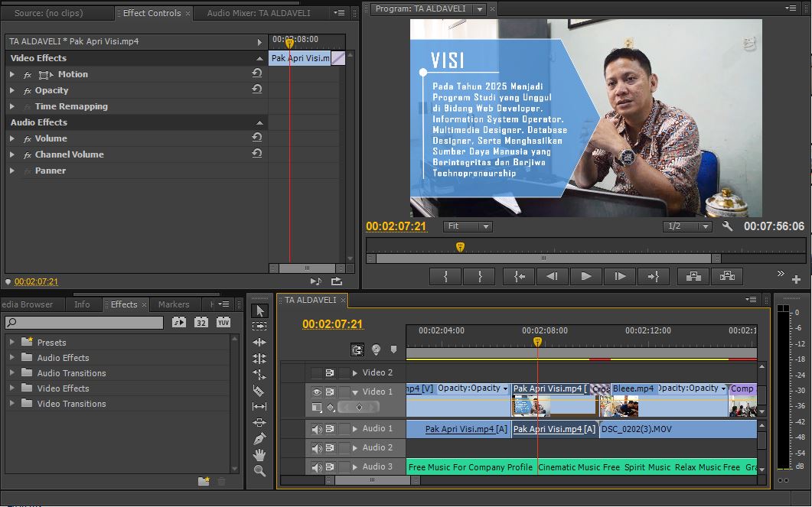Toggle Video 1 track eye visibility
This screenshot has width=812, height=507.
click(317, 392)
